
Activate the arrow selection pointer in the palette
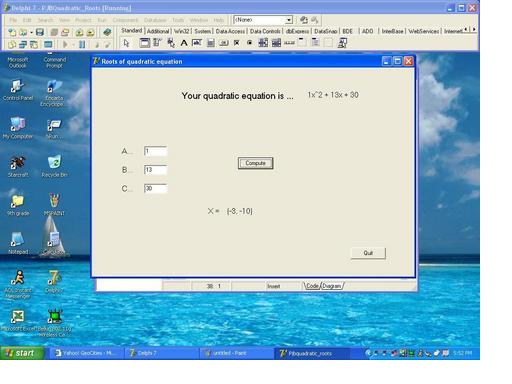tap(126, 43)
